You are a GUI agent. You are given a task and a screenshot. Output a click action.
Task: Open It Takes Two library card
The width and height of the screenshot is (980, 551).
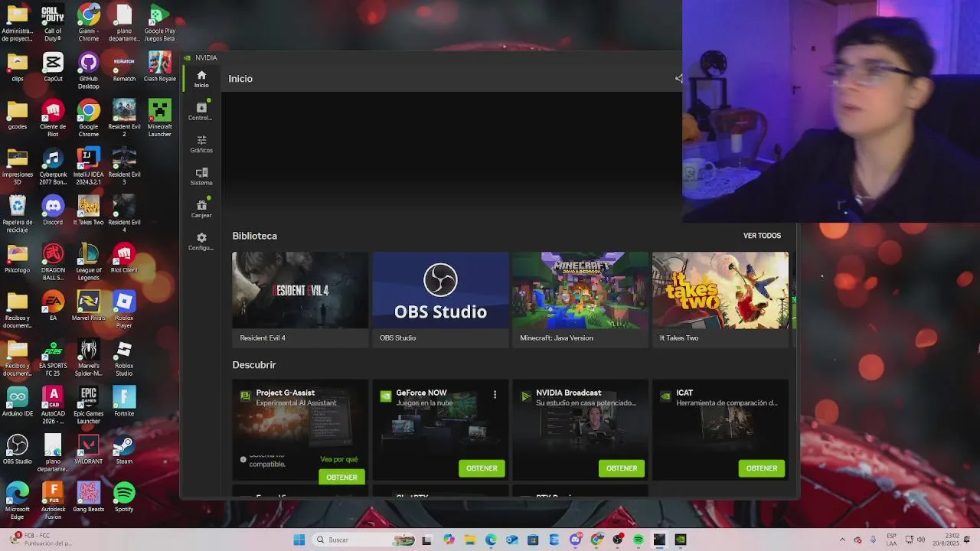[720, 299]
